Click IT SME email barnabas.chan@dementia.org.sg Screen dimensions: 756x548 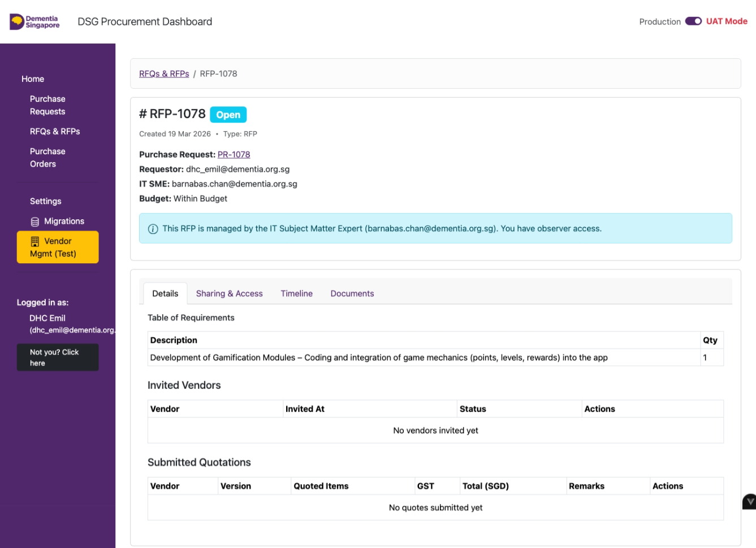tap(234, 184)
